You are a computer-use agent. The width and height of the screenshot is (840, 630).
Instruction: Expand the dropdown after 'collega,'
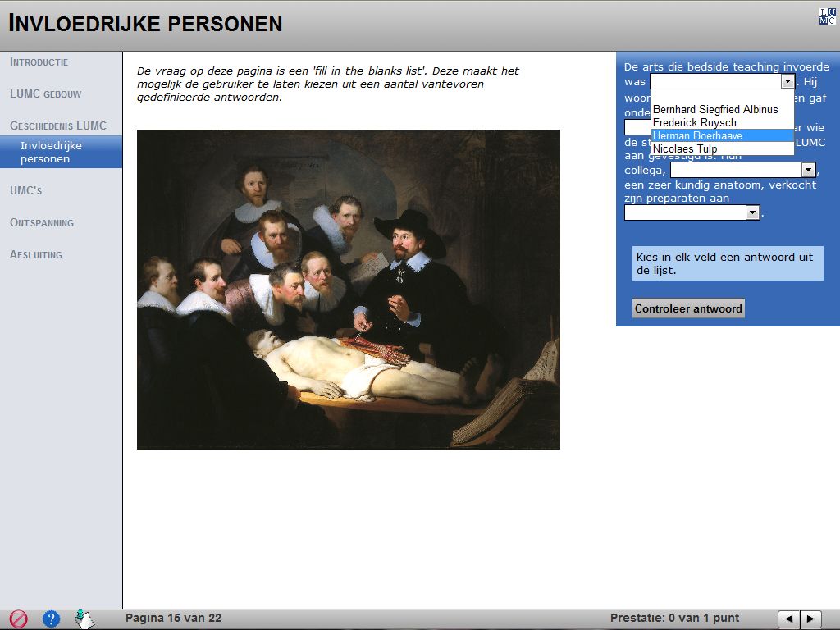point(808,171)
